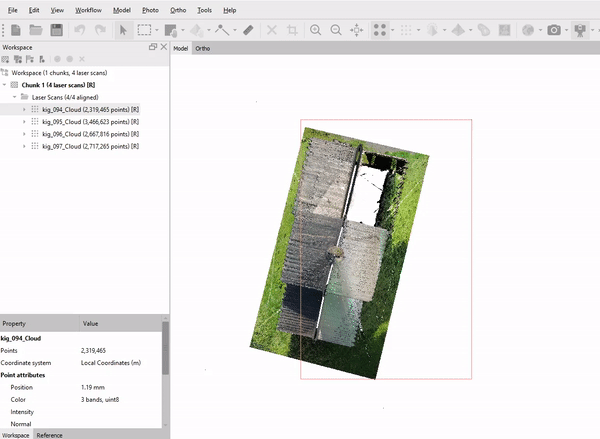Activate the Navigation arrow pointer tool

123,30
